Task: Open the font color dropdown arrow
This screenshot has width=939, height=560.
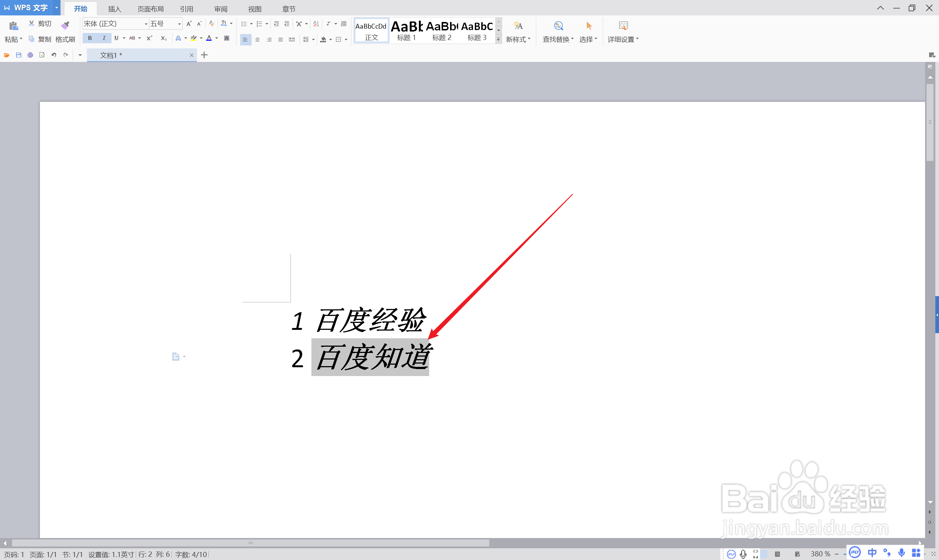Action: click(x=216, y=38)
